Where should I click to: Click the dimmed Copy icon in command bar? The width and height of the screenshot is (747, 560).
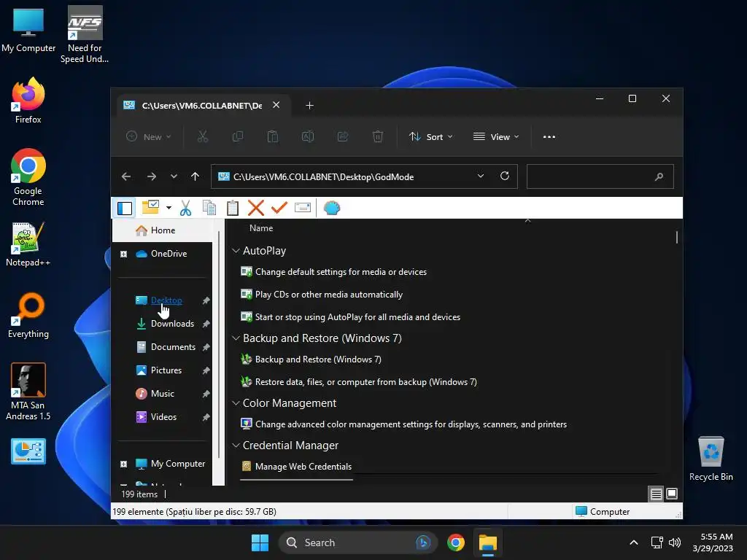[238, 136]
